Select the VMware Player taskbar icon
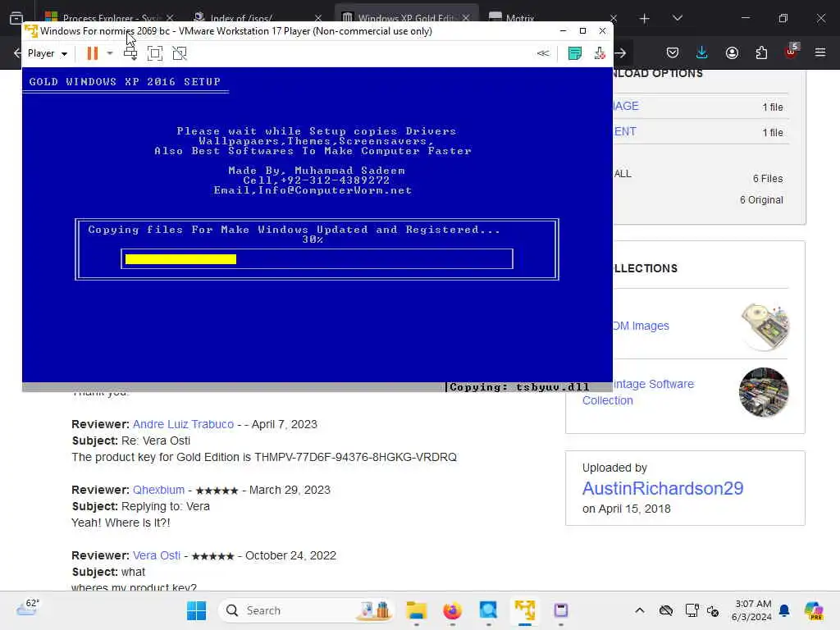 click(524, 610)
